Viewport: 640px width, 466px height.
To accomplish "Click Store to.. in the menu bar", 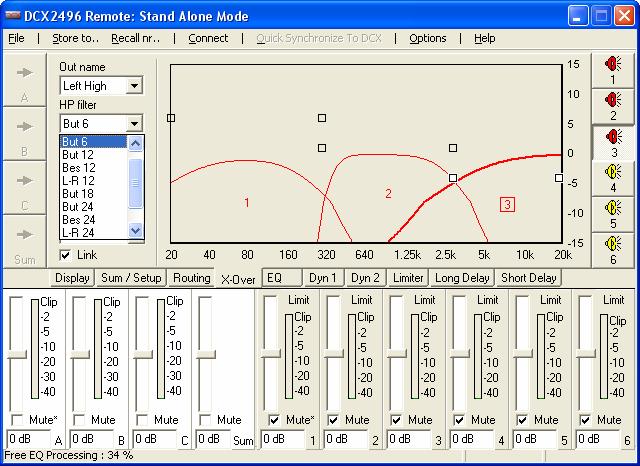I will tap(75, 38).
